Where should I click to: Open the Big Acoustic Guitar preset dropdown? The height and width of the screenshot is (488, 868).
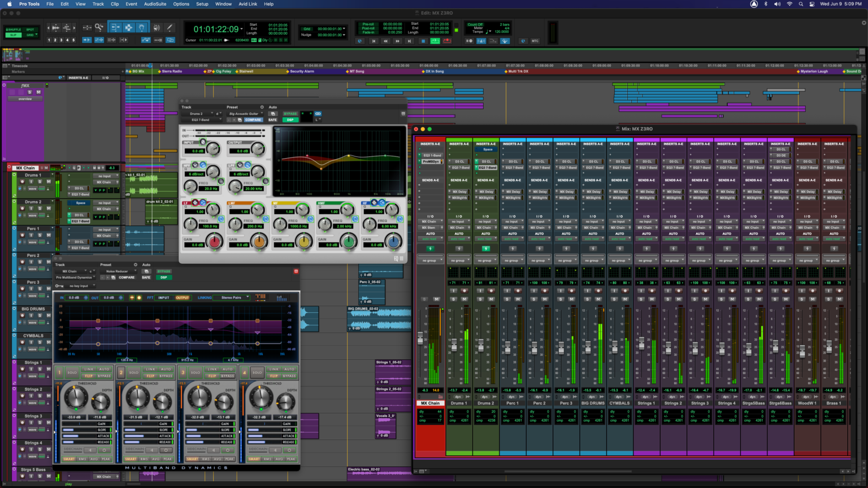click(245, 114)
